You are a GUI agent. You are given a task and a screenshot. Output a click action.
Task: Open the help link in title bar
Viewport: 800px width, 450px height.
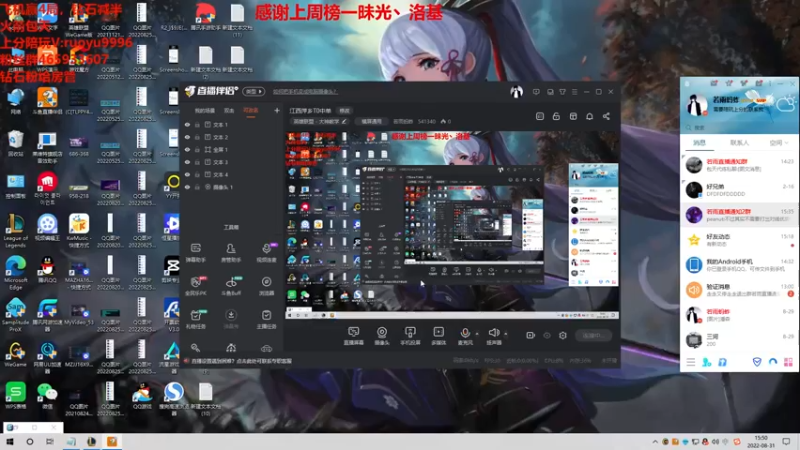coord(305,92)
